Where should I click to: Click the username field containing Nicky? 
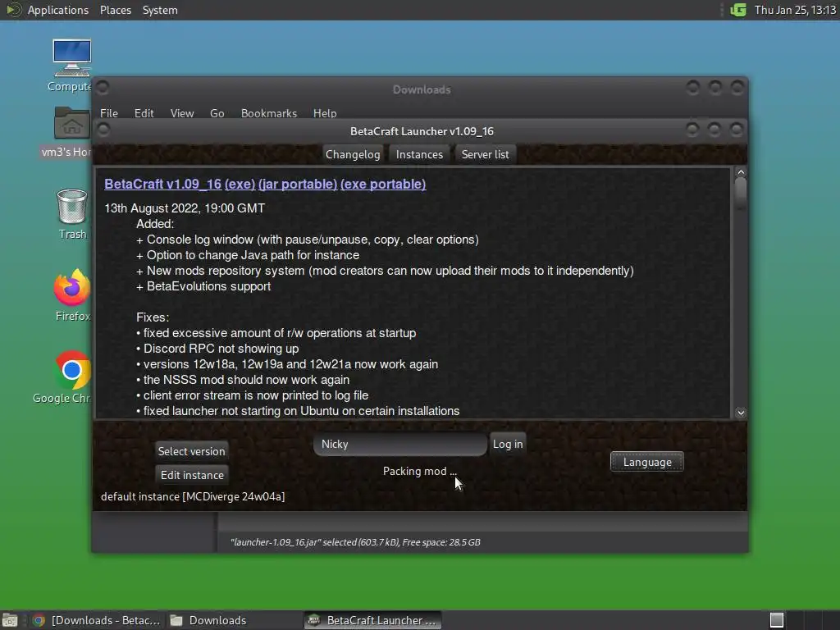[x=400, y=444]
